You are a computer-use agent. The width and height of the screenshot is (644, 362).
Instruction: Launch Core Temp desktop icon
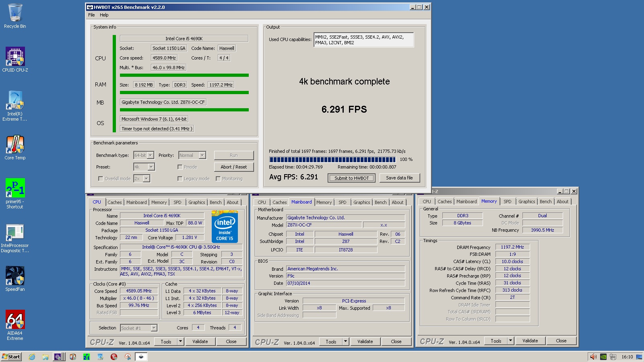[x=15, y=148]
